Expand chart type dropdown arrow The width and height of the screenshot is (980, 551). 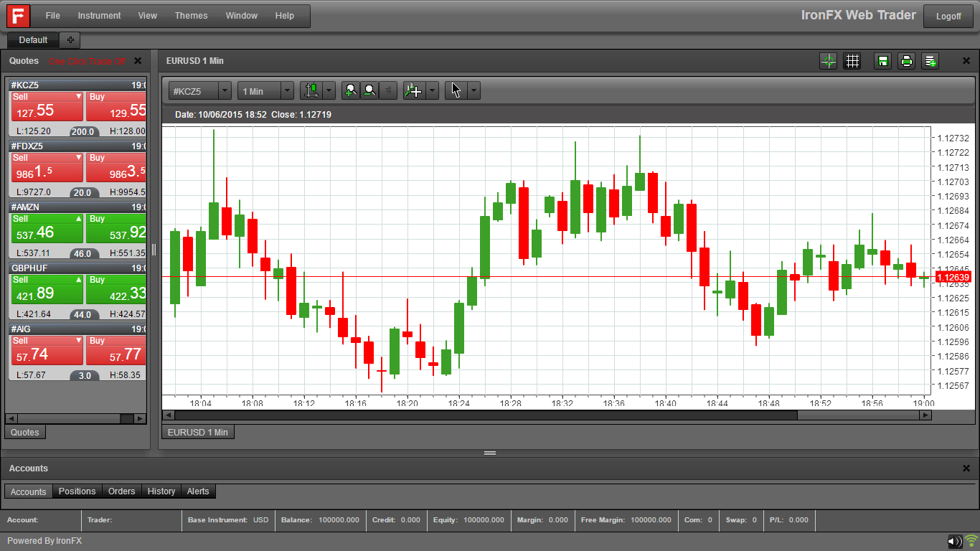point(329,90)
